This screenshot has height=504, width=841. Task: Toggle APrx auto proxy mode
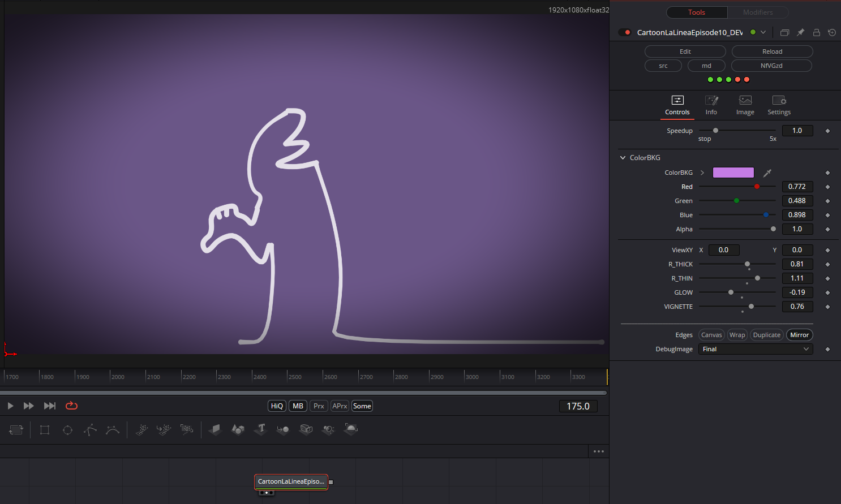[x=340, y=406]
